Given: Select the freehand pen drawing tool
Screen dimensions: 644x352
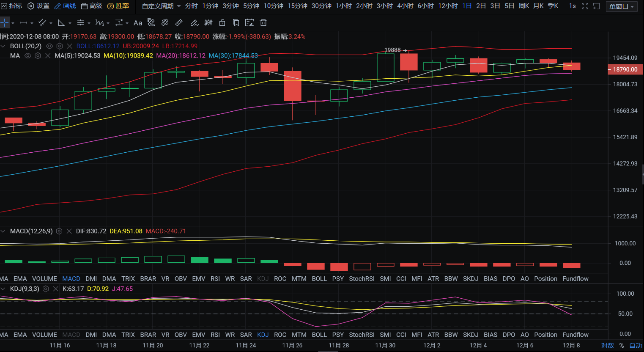Looking at the screenshot, I should [x=194, y=23].
